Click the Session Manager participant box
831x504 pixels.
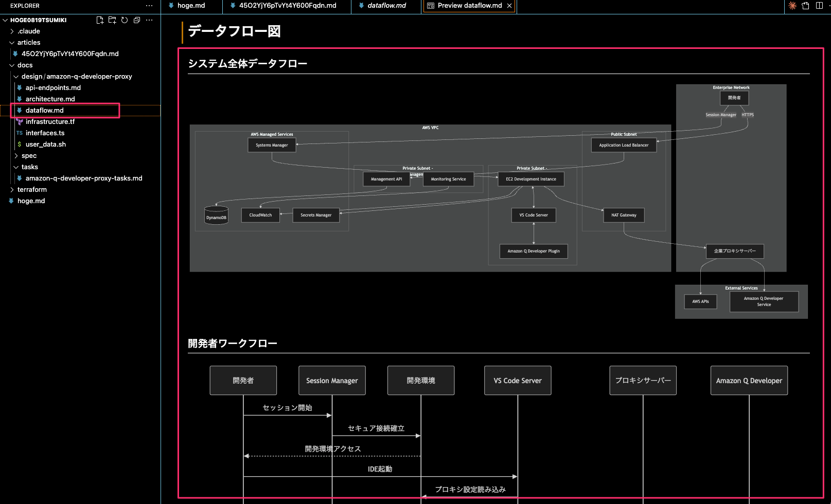pos(332,381)
